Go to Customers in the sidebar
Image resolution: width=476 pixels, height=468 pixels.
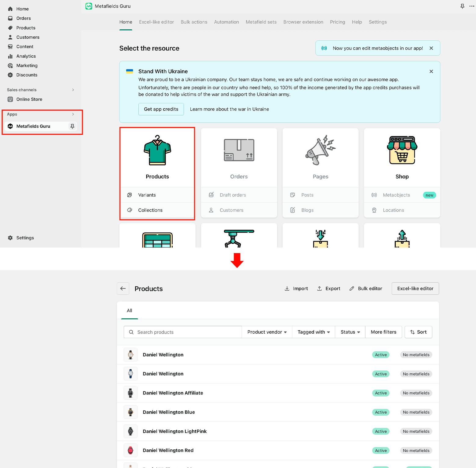tap(28, 37)
